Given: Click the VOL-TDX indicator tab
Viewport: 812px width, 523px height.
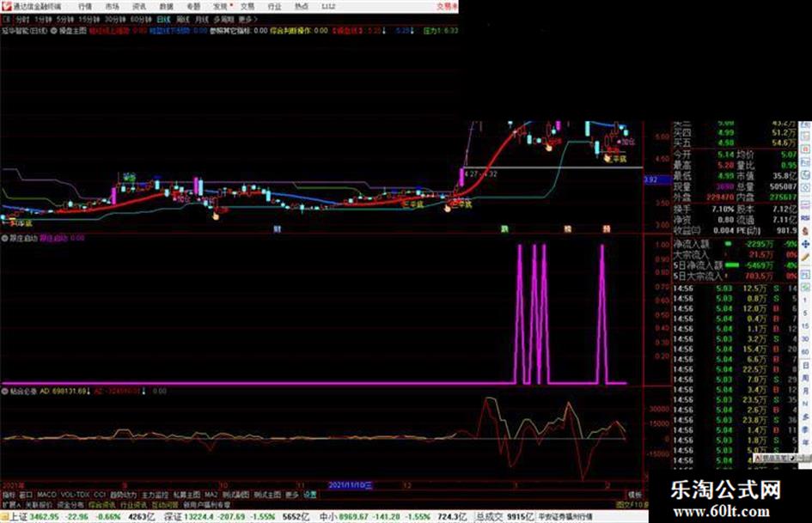Looking at the screenshot, I should tap(75, 495).
